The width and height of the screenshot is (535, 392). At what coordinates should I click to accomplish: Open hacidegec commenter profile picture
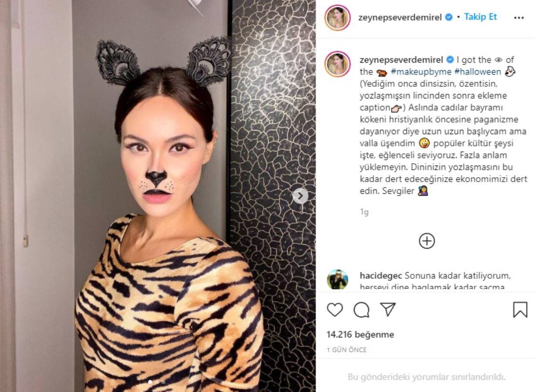pyautogui.click(x=337, y=280)
